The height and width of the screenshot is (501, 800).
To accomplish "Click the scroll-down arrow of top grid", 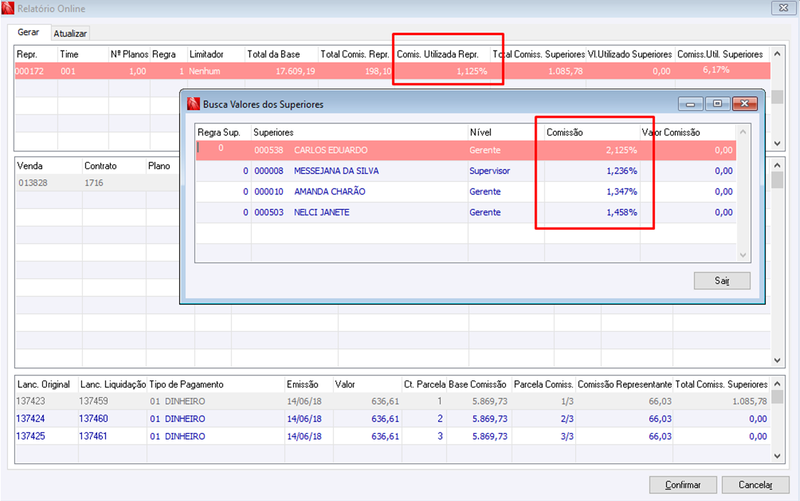I will pos(777,143).
